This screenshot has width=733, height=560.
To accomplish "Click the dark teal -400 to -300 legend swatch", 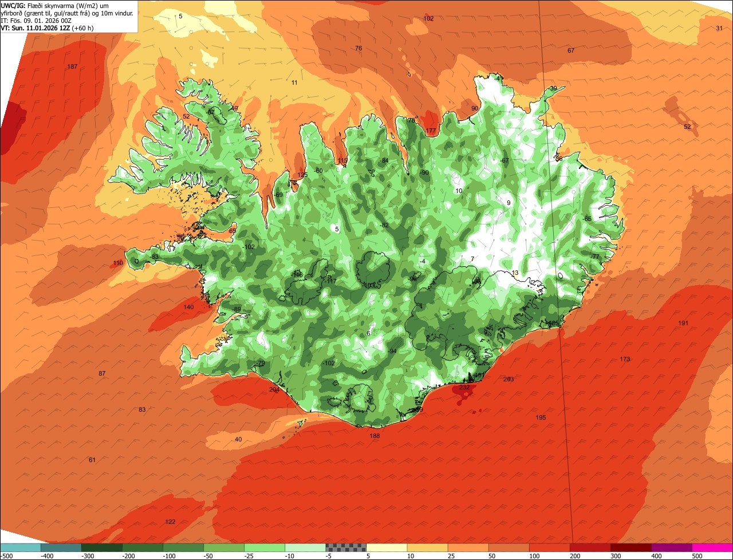I will click(61, 547).
